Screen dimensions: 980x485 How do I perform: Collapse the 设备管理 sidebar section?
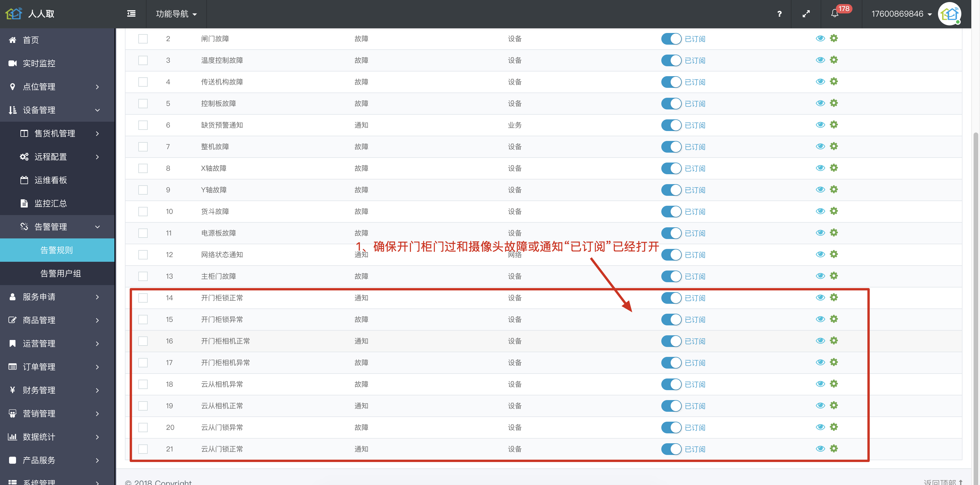click(x=57, y=110)
